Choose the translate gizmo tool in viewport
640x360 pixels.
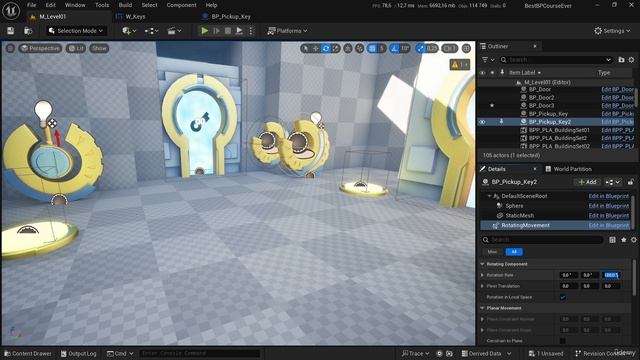[316, 49]
